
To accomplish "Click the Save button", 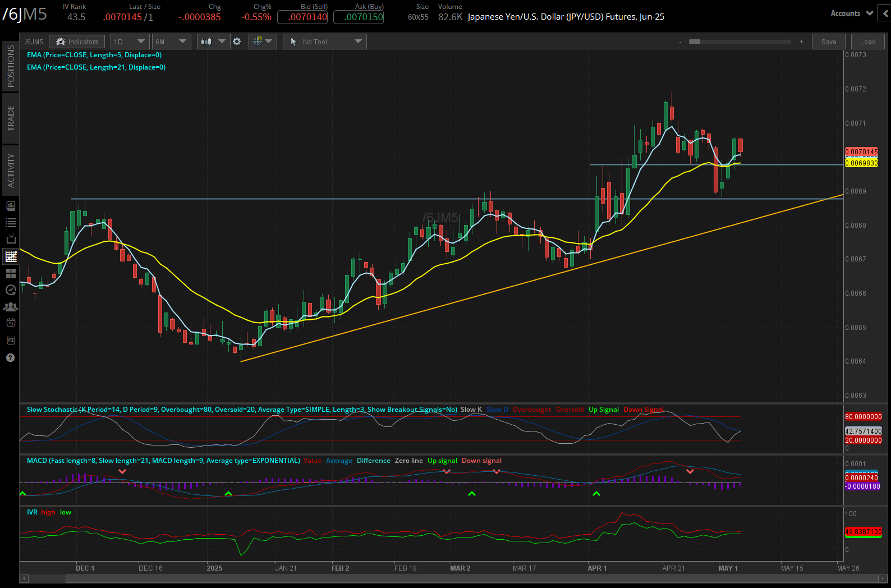I will tap(829, 42).
